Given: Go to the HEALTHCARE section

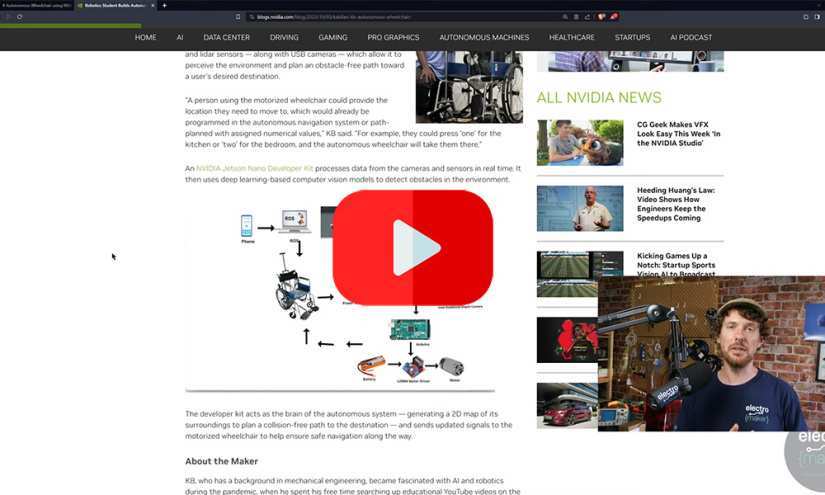Looking at the screenshot, I should pyautogui.click(x=571, y=37).
